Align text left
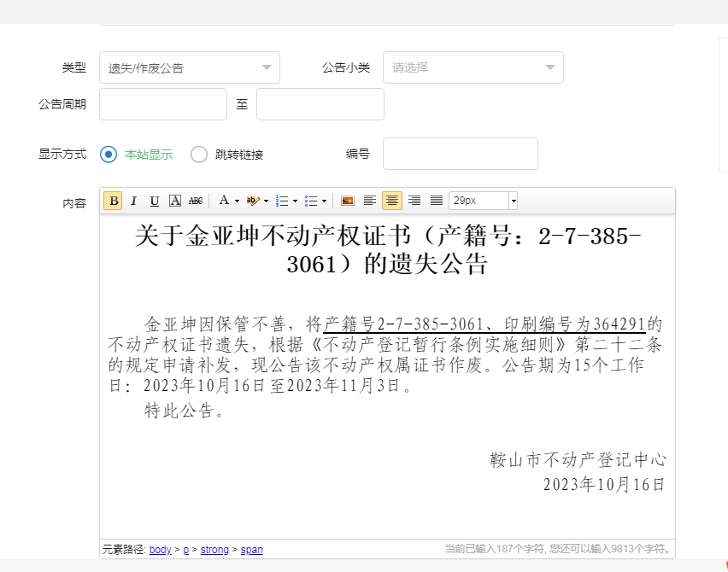The image size is (728, 572). (x=370, y=201)
